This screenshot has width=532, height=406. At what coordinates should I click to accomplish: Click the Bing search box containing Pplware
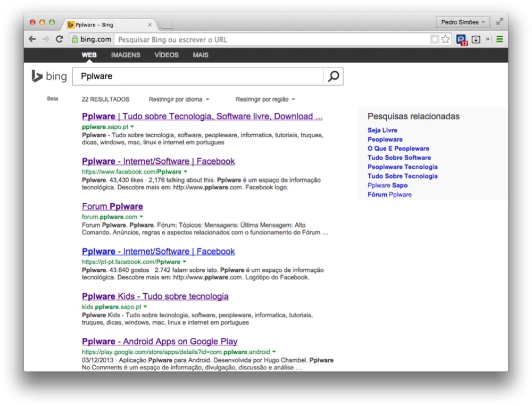198,77
